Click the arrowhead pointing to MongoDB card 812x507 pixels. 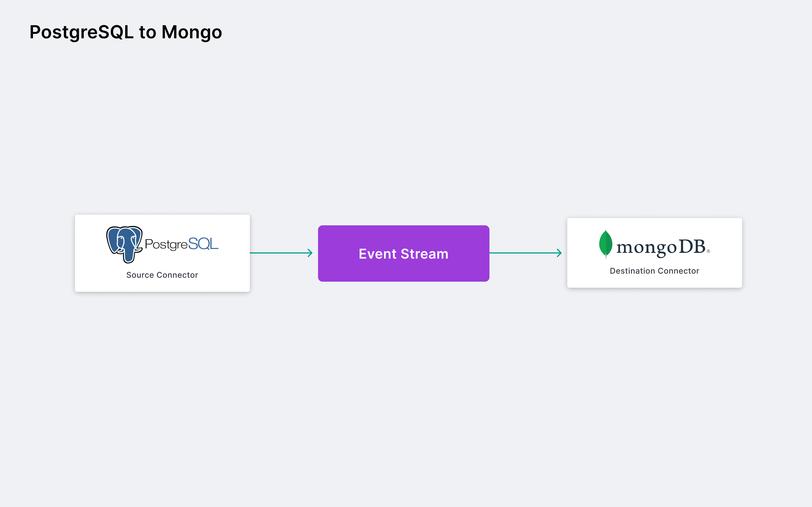(x=559, y=253)
